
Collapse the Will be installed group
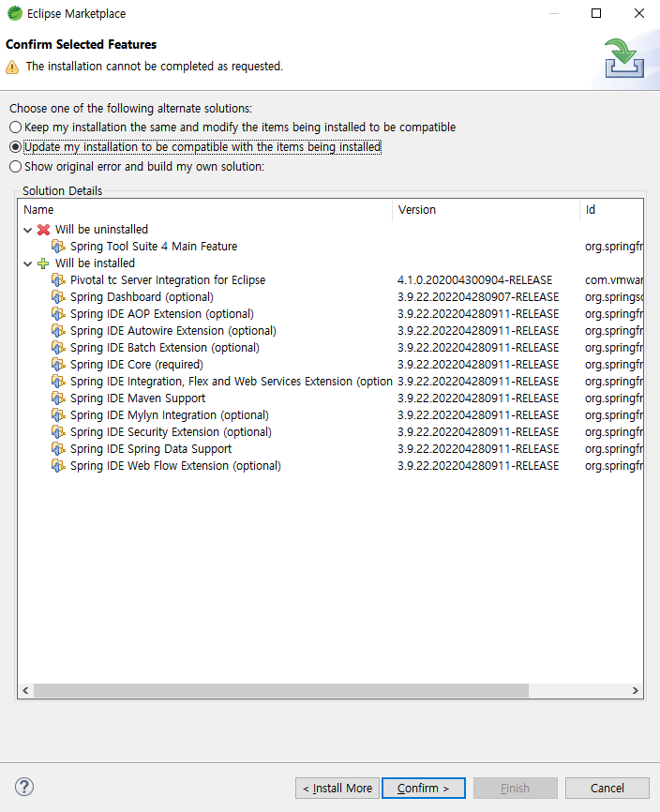point(28,263)
